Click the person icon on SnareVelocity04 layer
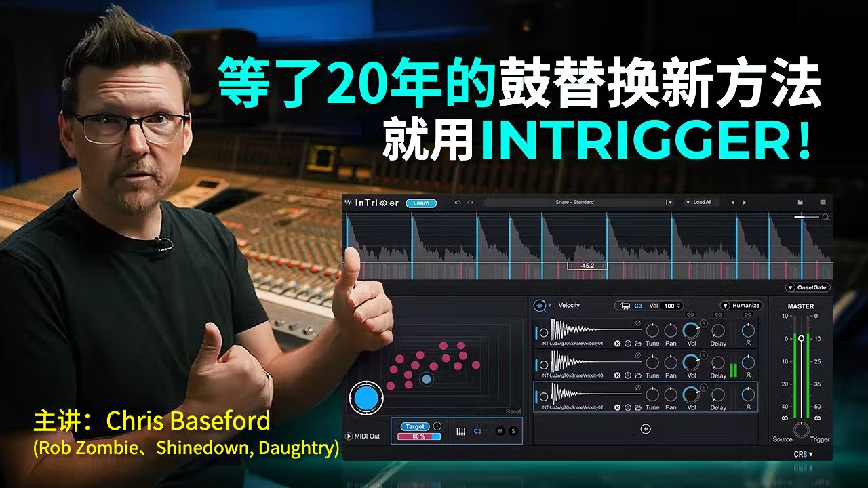868x488 pixels. point(748,344)
